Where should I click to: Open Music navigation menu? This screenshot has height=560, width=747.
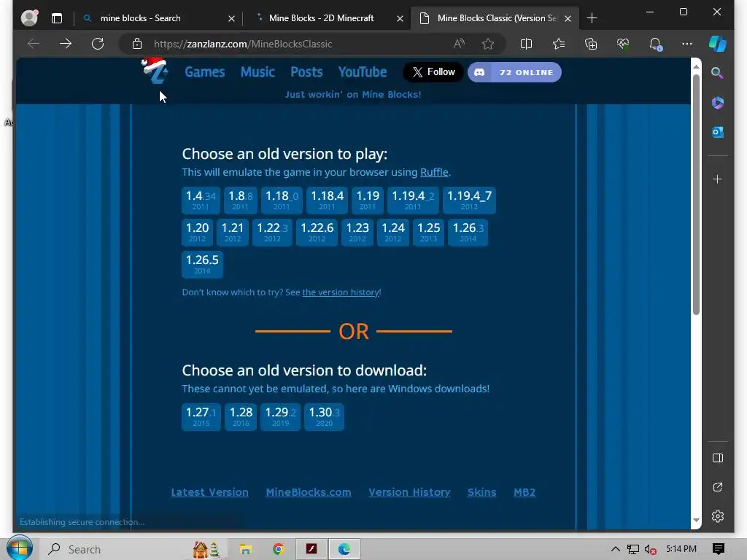pos(258,72)
